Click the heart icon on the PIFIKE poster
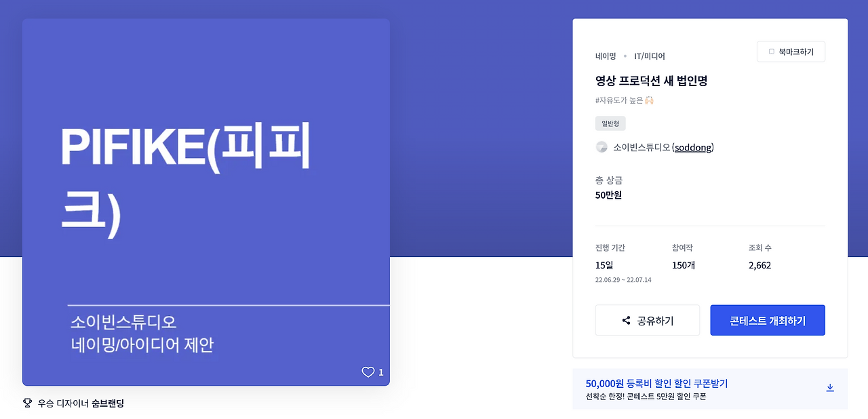The width and height of the screenshot is (868, 419). tap(368, 372)
